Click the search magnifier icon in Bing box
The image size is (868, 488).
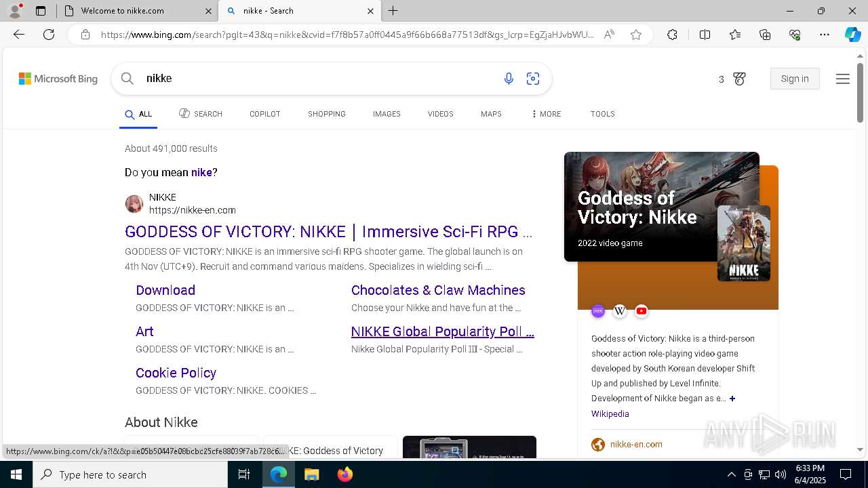127,79
